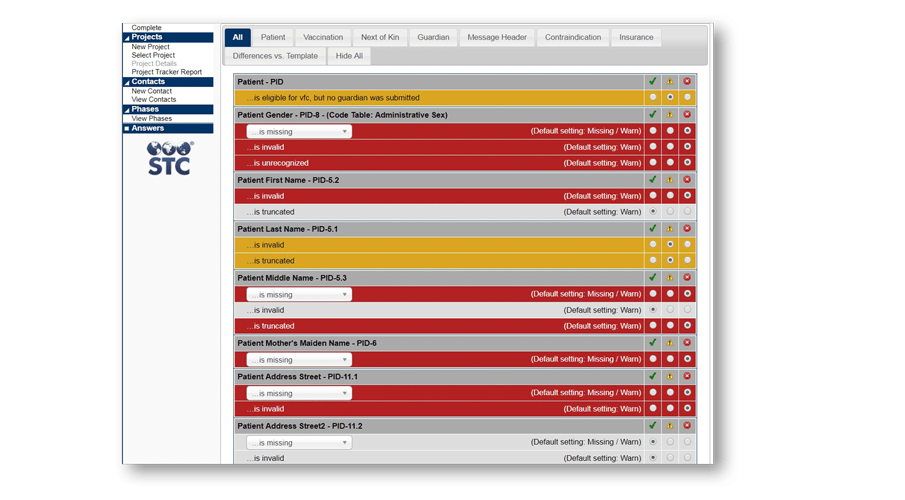Select warn radio for Patient Address Street2 is invalid

pos(670,457)
